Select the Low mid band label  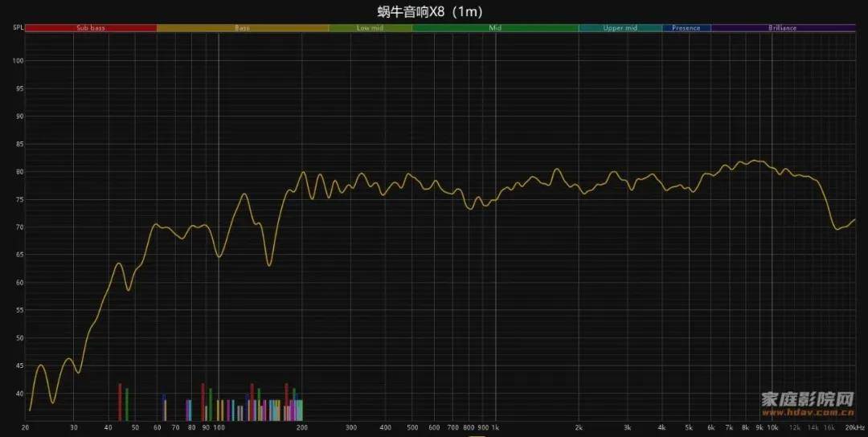(x=370, y=28)
